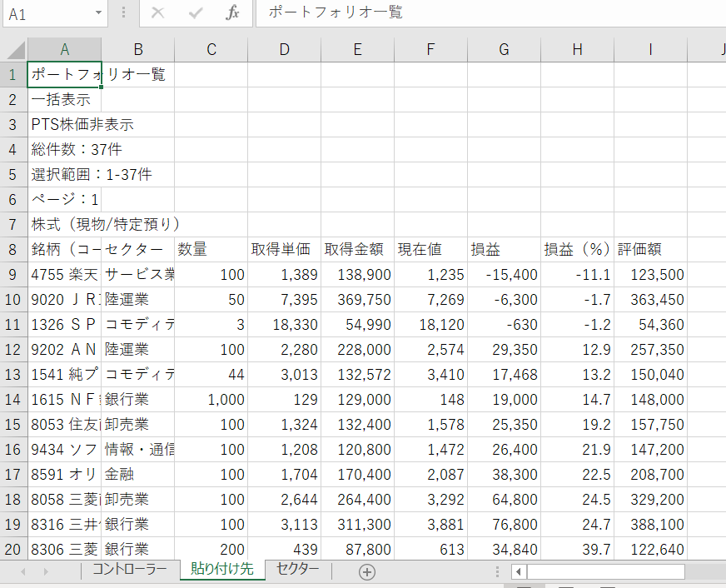This screenshot has width=726, height=588.
Task: Open the Name Box dropdown arrow
Action: coord(98,12)
